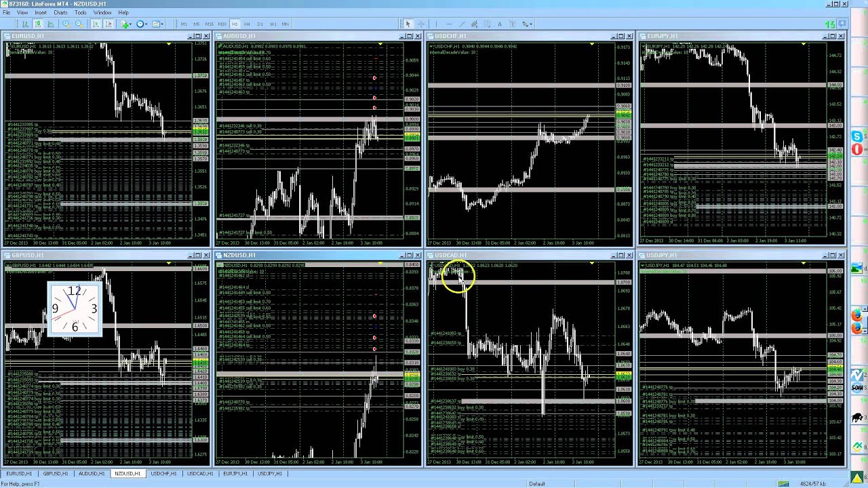The height and width of the screenshot is (488, 868).
Task: Select the line chart type icon
Action: click(x=50, y=24)
